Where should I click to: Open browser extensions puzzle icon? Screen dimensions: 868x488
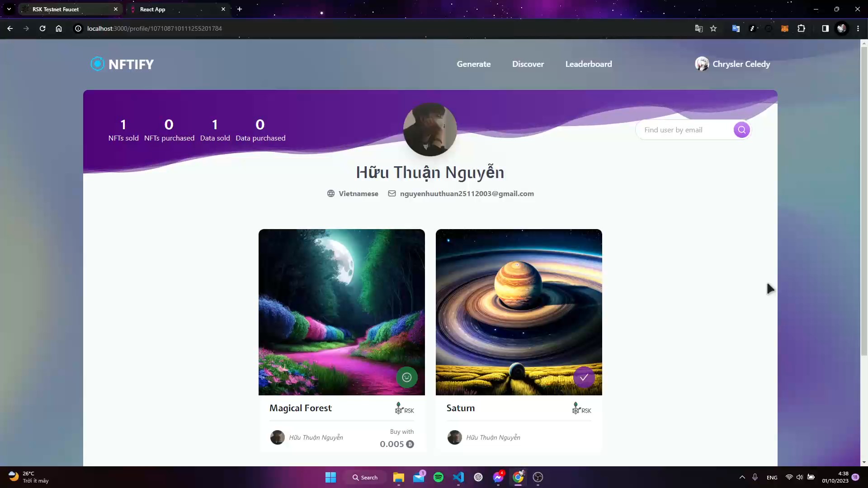point(801,28)
